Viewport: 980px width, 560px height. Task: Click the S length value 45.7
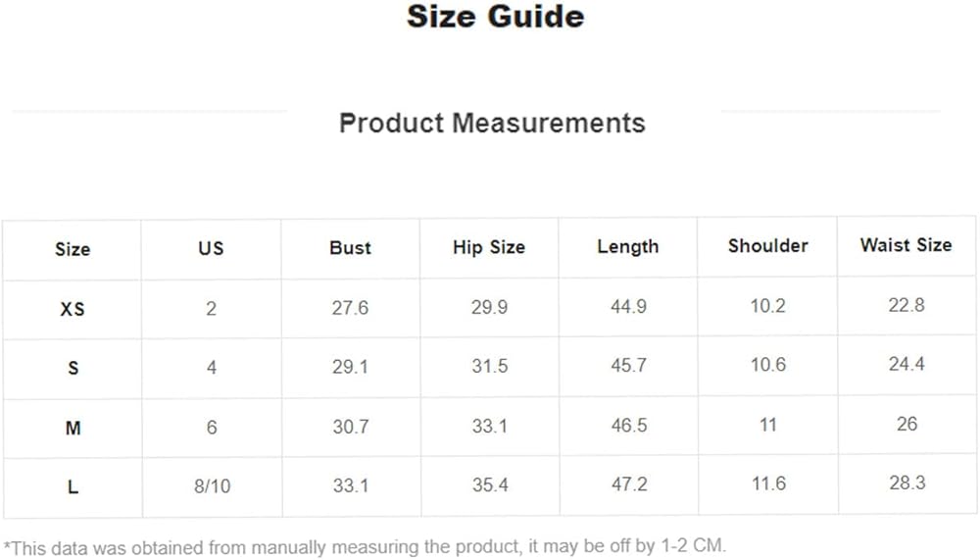point(628,366)
